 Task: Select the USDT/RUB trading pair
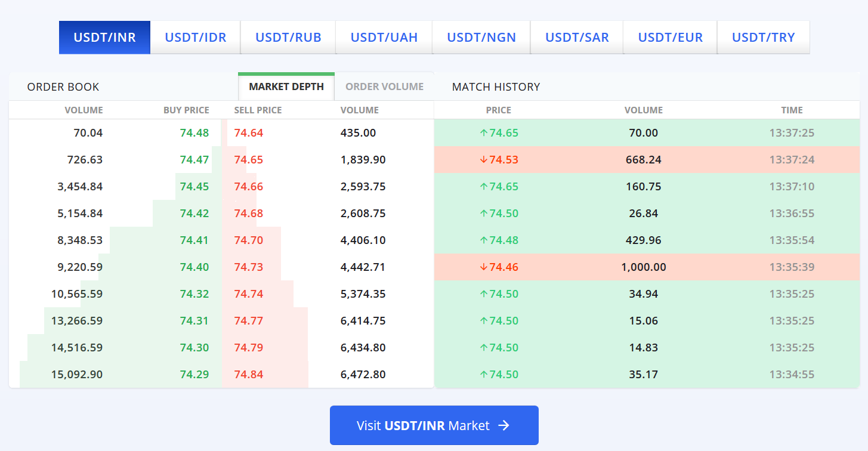click(x=288, y=38)
